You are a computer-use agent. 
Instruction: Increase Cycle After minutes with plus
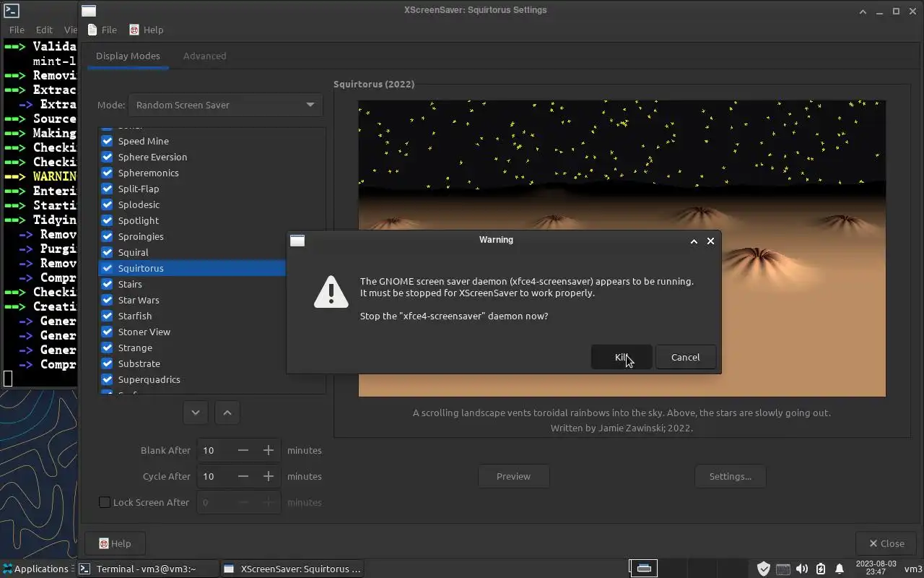point(268,476)
